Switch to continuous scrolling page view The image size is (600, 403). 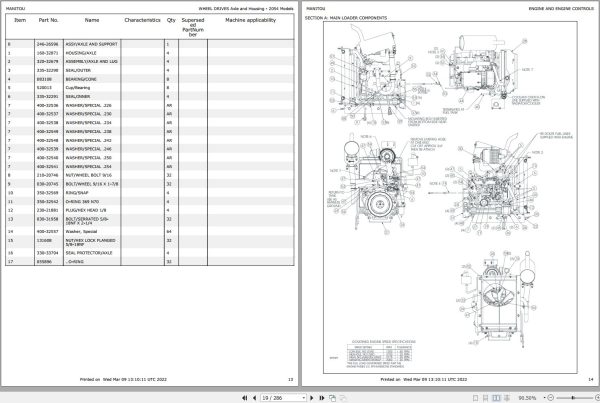[485, 398]
